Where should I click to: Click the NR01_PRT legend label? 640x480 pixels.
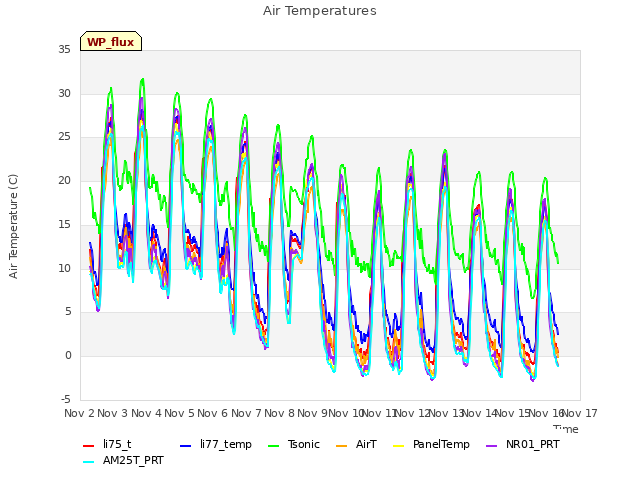(533, 444)
